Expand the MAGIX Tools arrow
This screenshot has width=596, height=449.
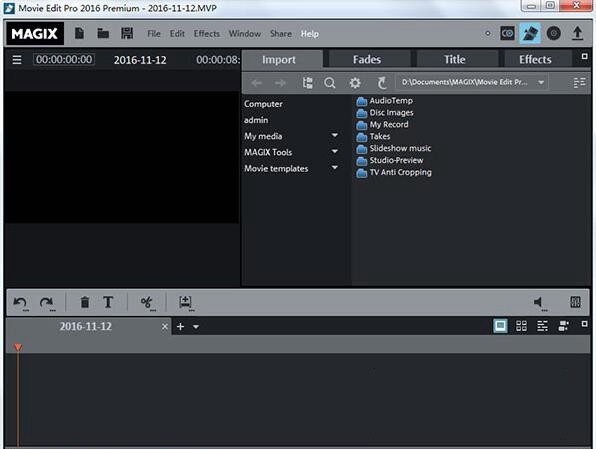(334, 151)
